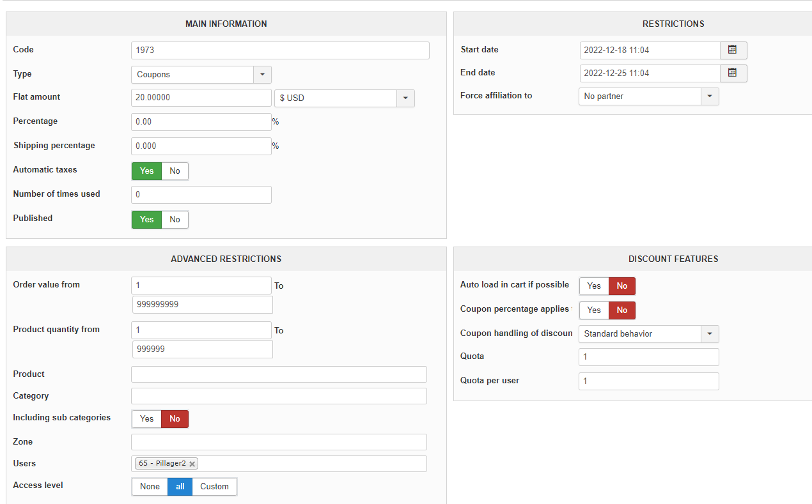Click the Order value To field 999999999
This screenshot has width=812, height=504.
[203, 305]
